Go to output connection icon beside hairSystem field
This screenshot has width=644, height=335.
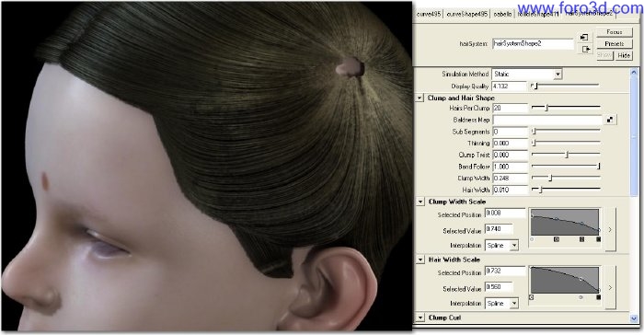586,50
